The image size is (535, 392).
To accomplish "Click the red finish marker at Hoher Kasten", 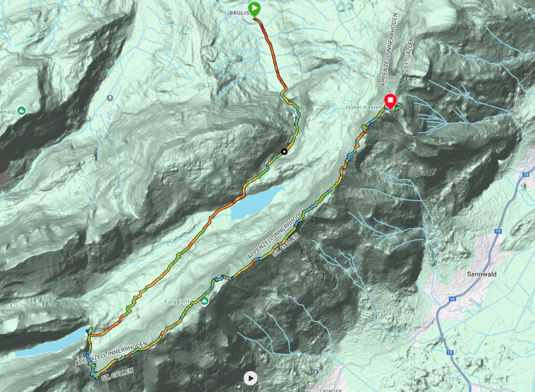I will pos(390,102).
